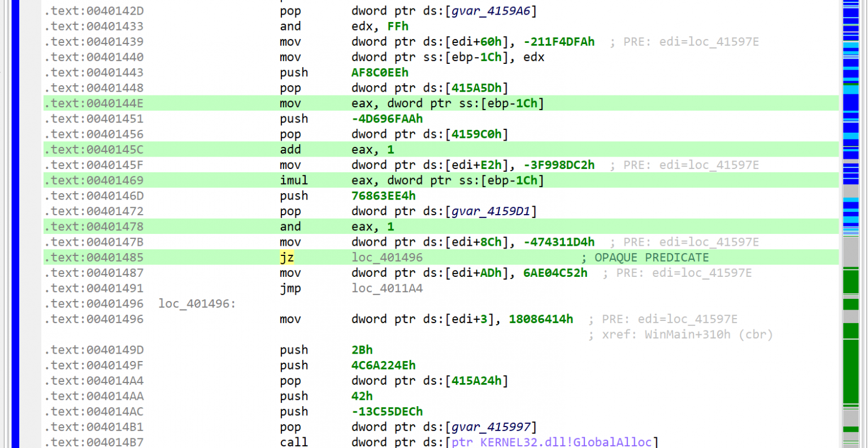This screenshot has height=448, width=868.
Task: Click the highlighted jz instruction
Action: pos(287,257)
